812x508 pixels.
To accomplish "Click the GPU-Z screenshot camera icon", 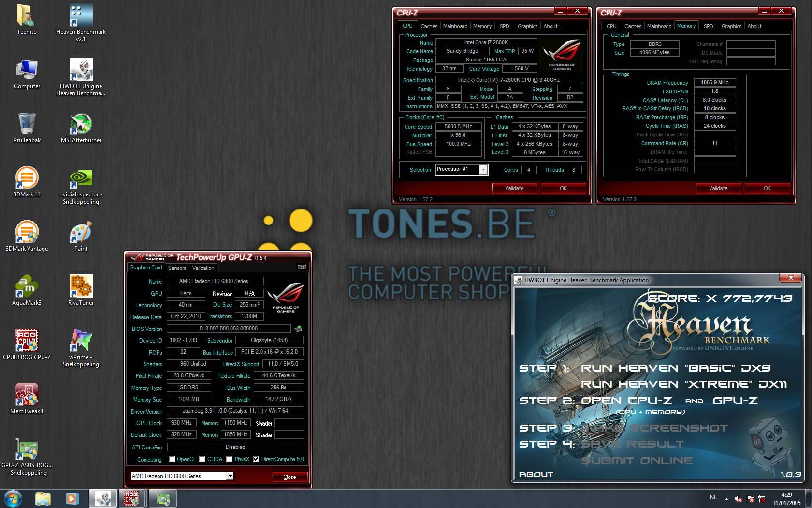I will click(x=302, y=267).
